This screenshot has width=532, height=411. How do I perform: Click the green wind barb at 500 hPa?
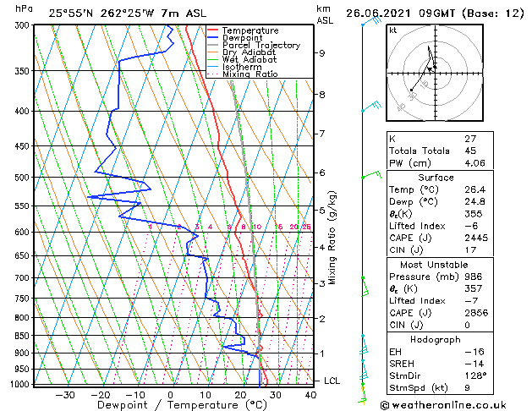click(371, 175)
